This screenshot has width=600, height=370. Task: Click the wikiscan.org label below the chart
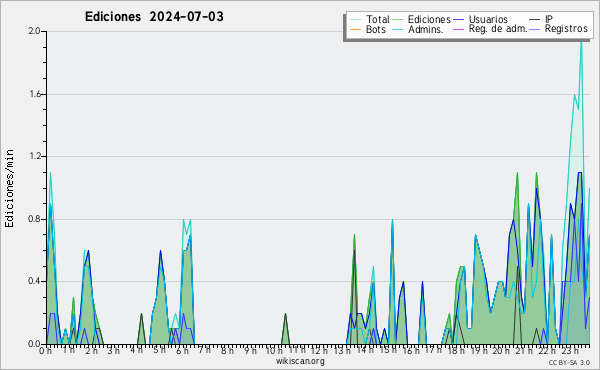tap(300, 361)
